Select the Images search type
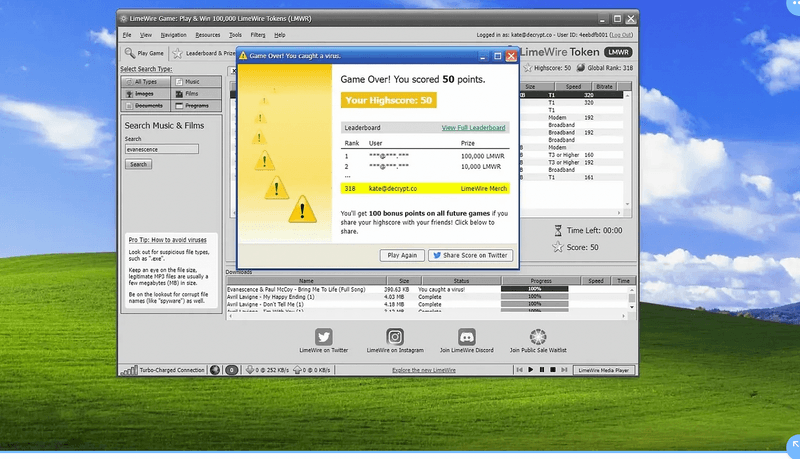 (x=145, y=94)
